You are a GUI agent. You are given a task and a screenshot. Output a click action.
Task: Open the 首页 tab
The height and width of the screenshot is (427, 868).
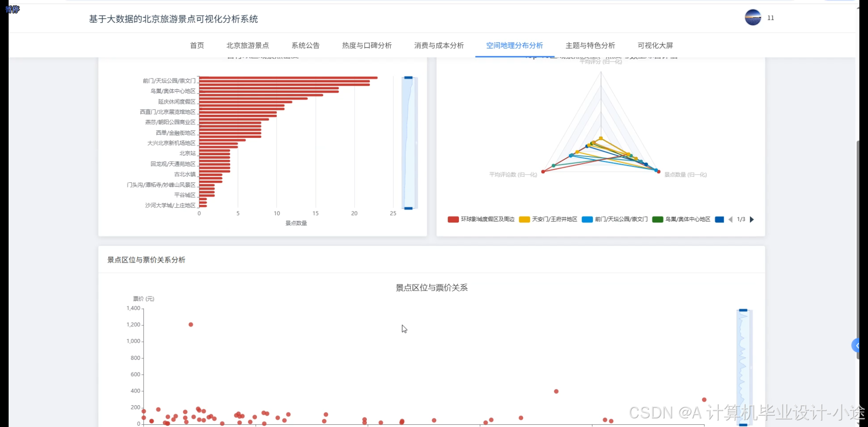pos(197,45)
